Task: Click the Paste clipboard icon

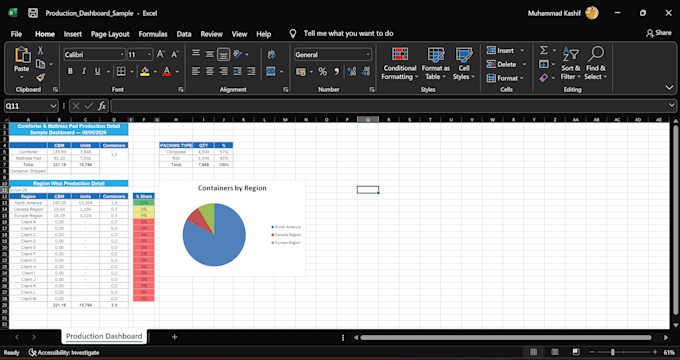Action: [x=22, y=55]
